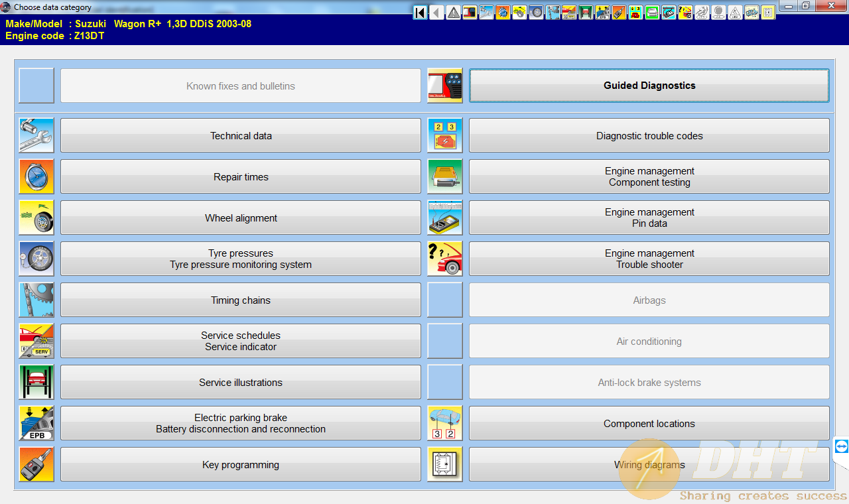
Task: Click the large wrench icon beside Technical data
Action: point(36,135)
